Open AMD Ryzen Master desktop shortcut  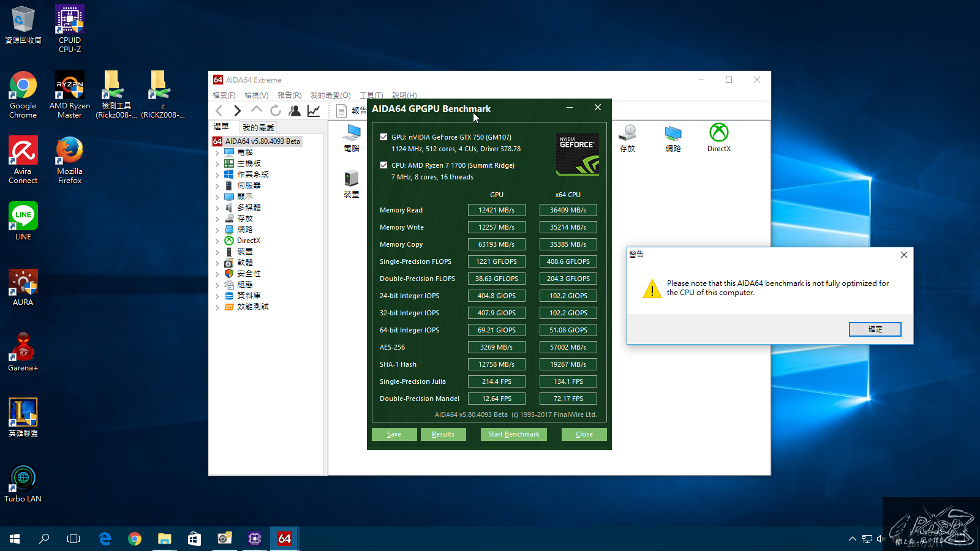click(x=70, y=94)
